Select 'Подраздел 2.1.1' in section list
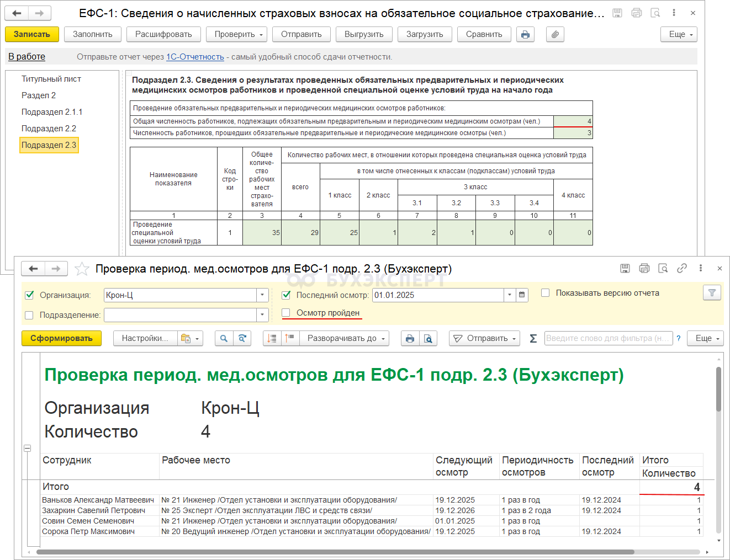Image resolution: width=730 pixels, height=560 pixels. click(52, 112)
